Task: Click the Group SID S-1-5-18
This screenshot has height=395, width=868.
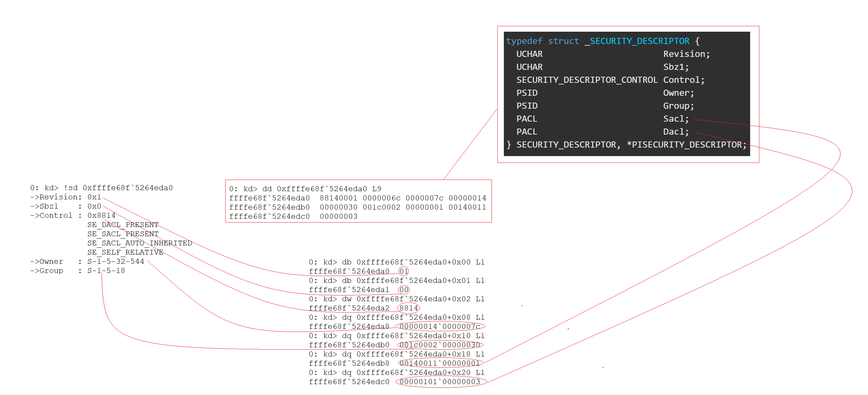Action: click(x=106, y=271)
